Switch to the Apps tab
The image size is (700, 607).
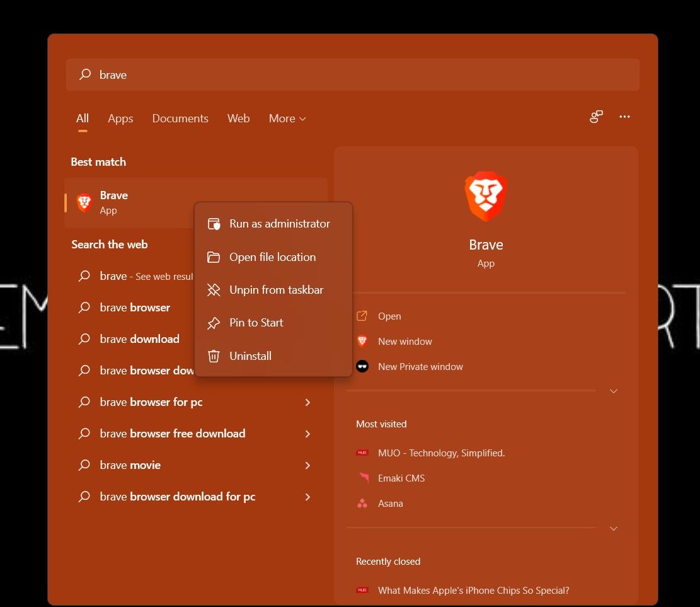click(x=120, y=119)
